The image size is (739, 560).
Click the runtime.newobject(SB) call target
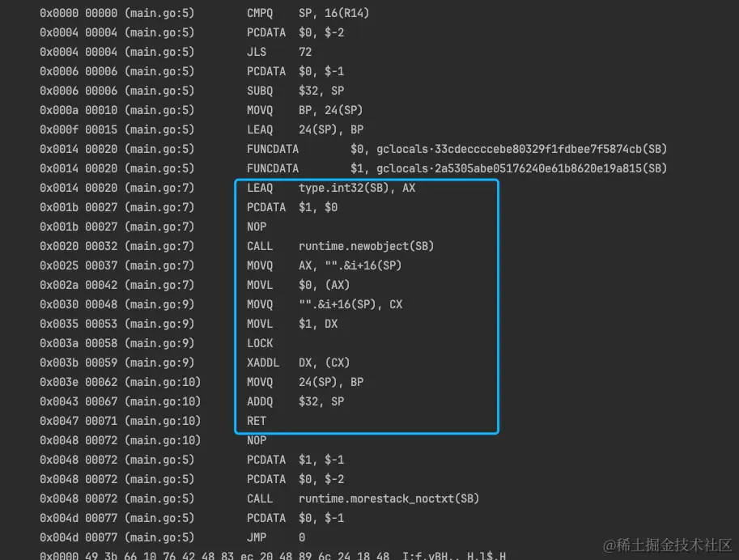click(366, 246)
